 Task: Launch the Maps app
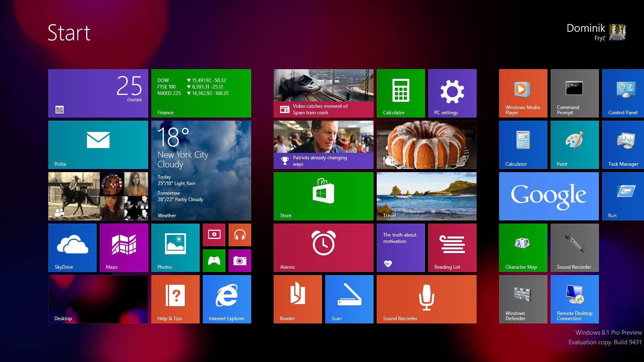pyautogui.click(x=124, y=248)
